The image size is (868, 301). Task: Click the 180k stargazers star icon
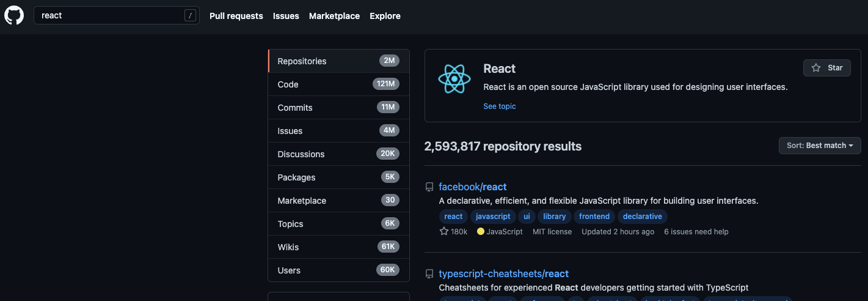(444, 232)
